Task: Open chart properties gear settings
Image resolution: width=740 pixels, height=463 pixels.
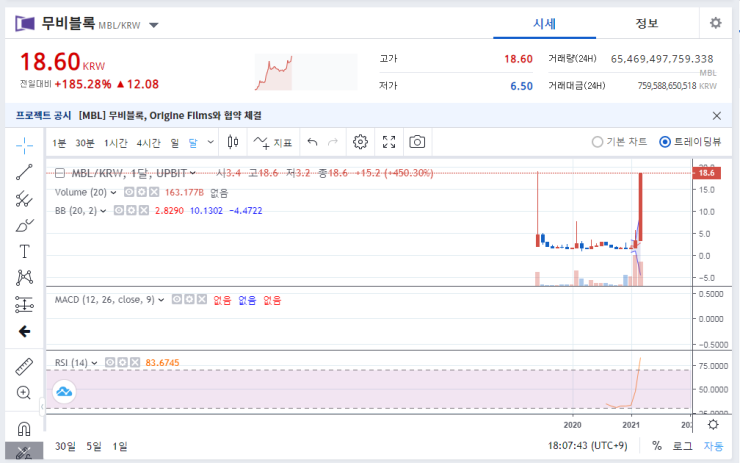Action: click(x=360, y=142)
